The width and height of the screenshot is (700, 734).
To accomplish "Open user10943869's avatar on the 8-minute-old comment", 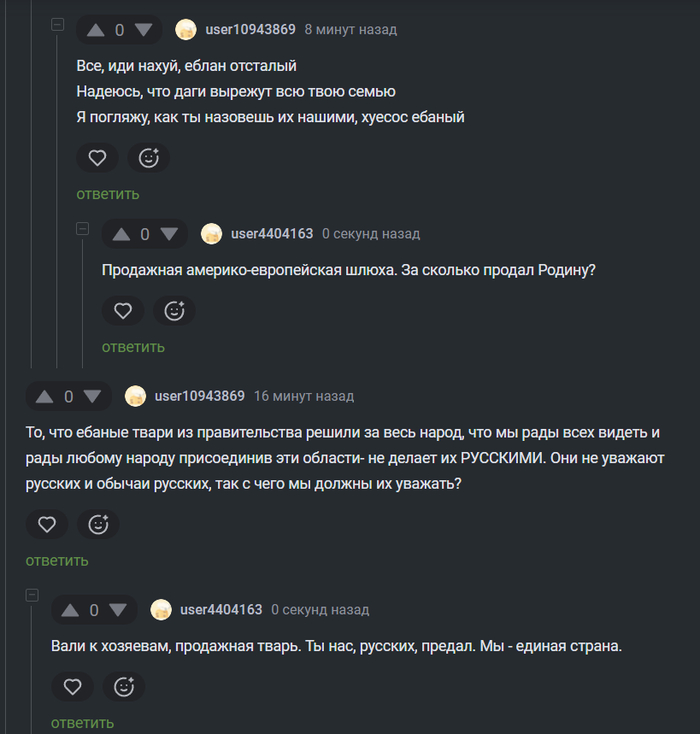I will point(186,30).
